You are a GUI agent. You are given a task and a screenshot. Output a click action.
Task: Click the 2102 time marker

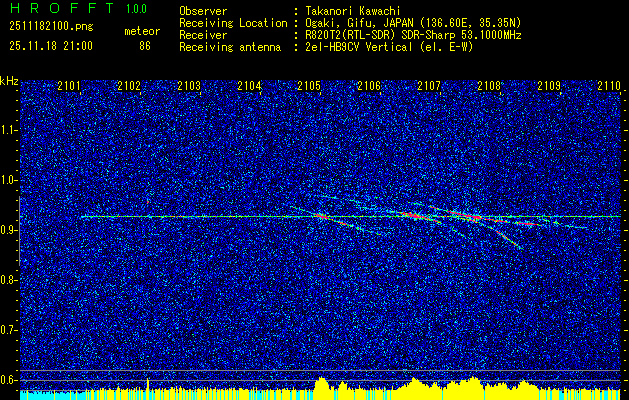129,85
